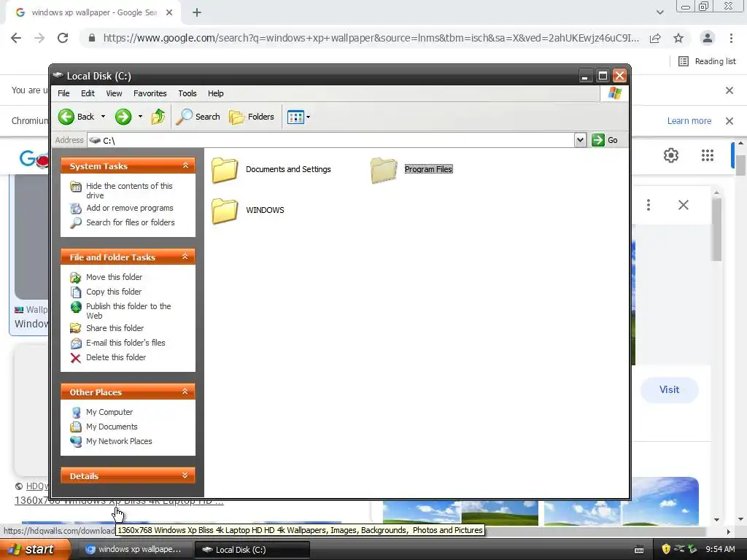Collapse the Other Places panel
The width and height of the screenshot is (747, 560).
[x=185, y=392]
